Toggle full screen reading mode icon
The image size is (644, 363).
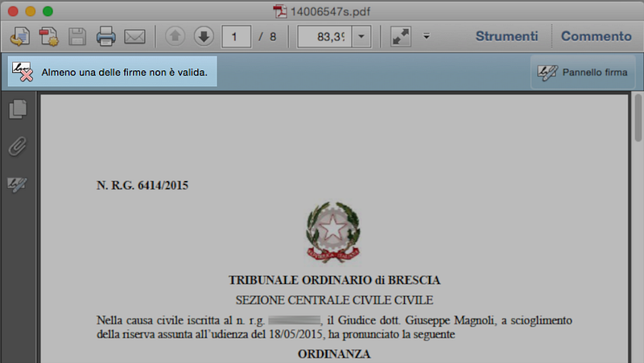[x=400, y=36]
